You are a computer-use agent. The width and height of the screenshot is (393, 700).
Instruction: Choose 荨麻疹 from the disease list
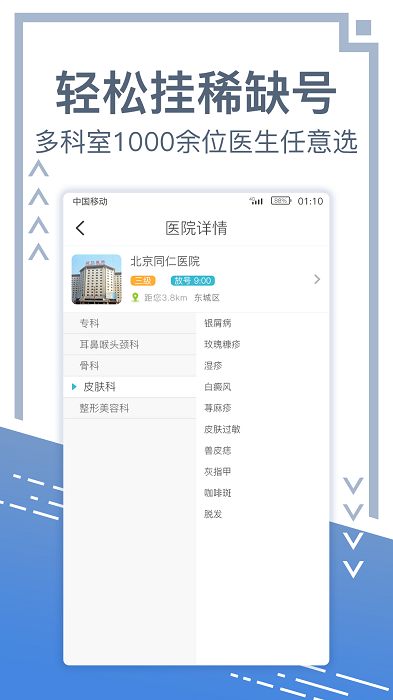click(218, 408)
